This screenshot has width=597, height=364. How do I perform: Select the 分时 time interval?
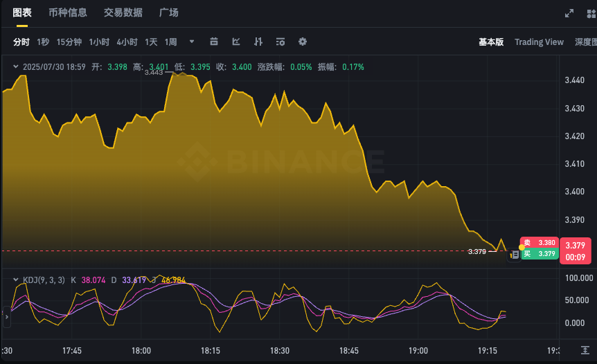pos(21,42)
